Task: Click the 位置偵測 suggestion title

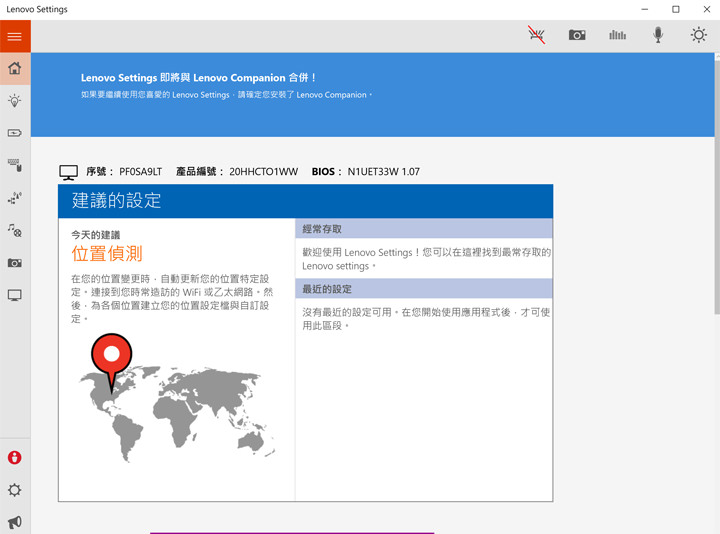Action: click(107, 254)
